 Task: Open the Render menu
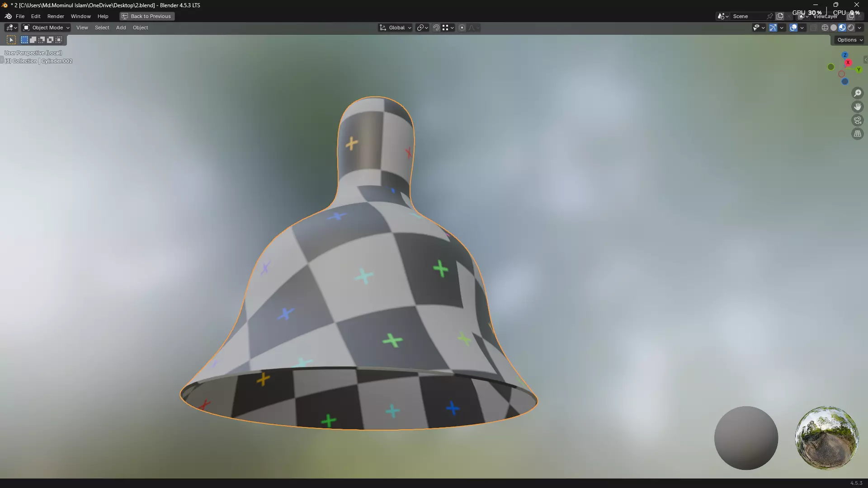[56, 16]
